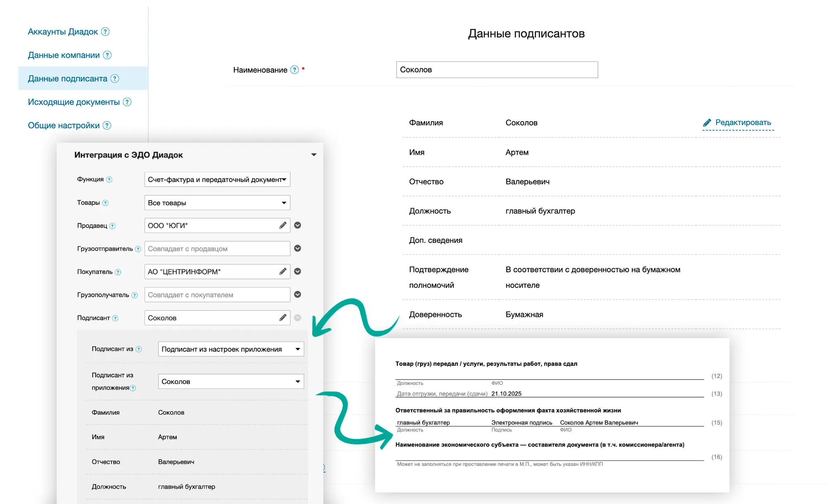Open Исходящие документы menu item
The height and width of the screenshot is (504, 828).
(74, 102)
